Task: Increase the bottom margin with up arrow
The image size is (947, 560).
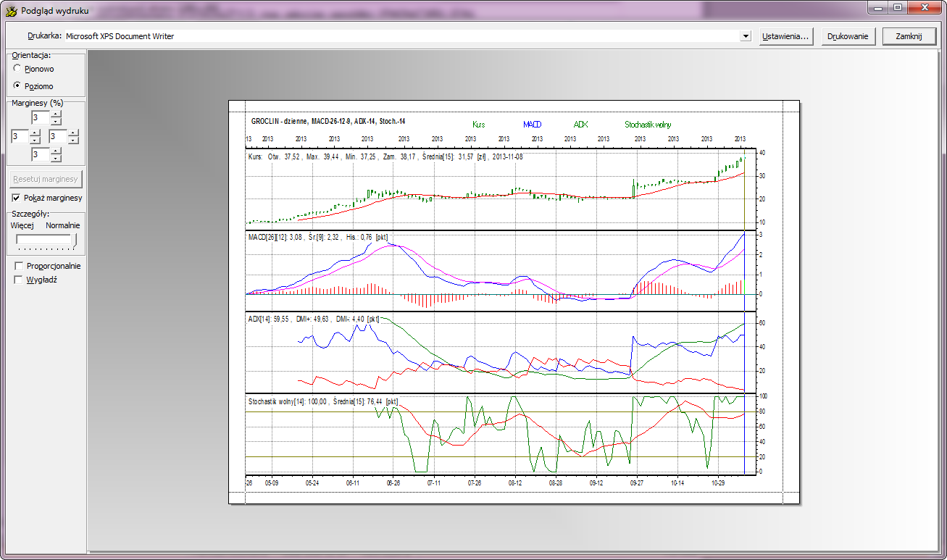Action: coord(56,151)
